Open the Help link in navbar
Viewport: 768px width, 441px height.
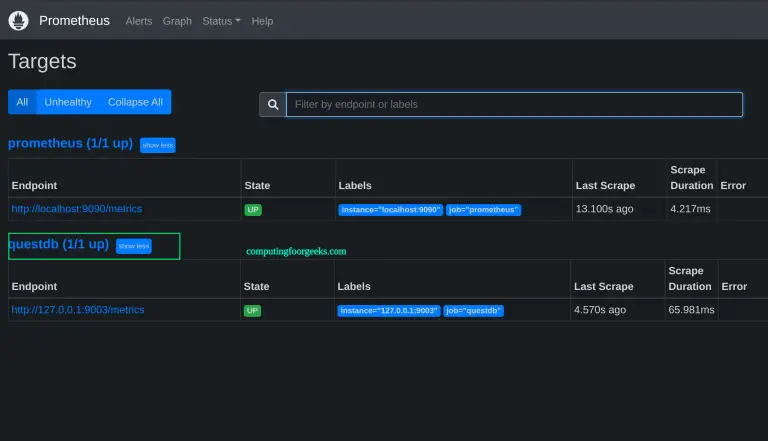tap(262, 21)
